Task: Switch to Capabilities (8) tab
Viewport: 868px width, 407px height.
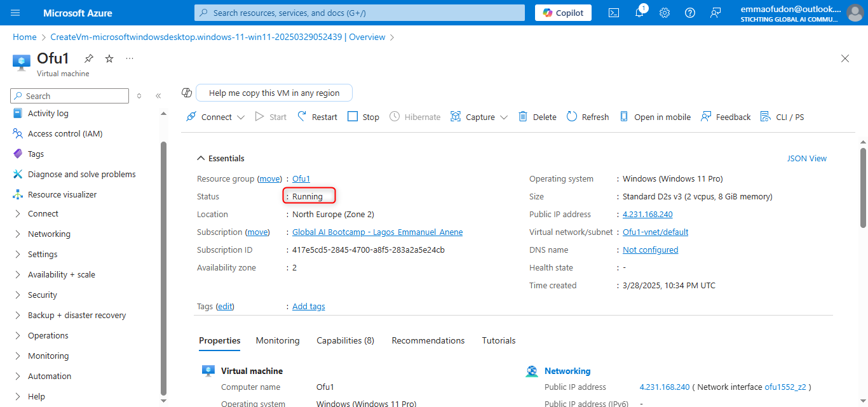Action: 346,341
